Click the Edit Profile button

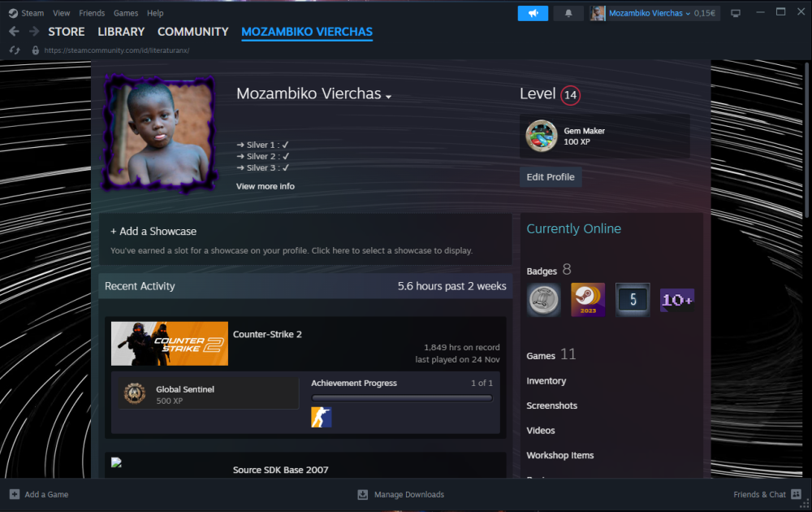point(550,177)
